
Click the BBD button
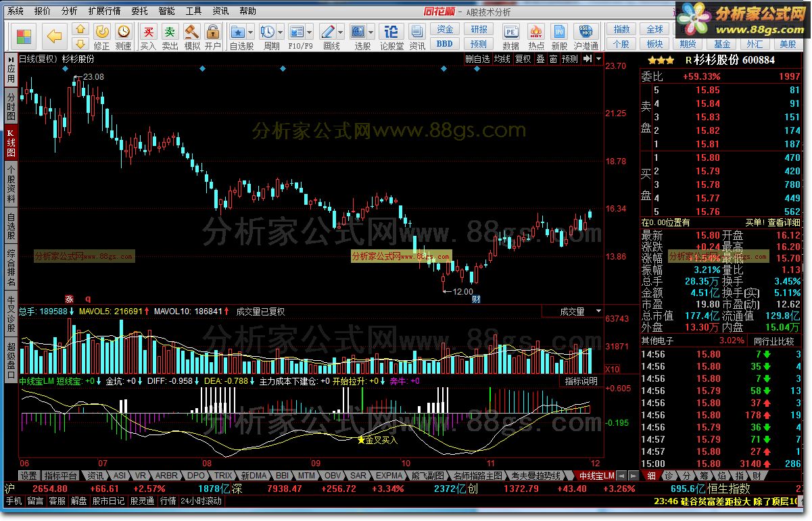coord(445,43)
